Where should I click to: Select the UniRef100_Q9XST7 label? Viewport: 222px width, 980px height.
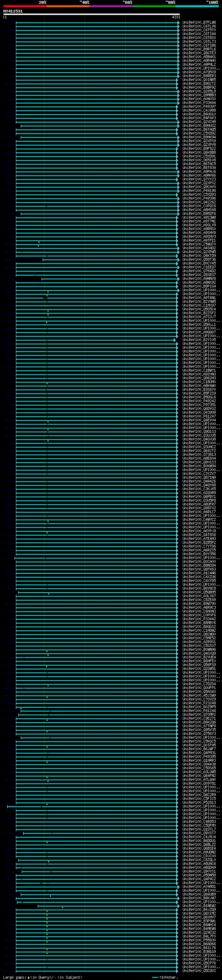point(199,833)
